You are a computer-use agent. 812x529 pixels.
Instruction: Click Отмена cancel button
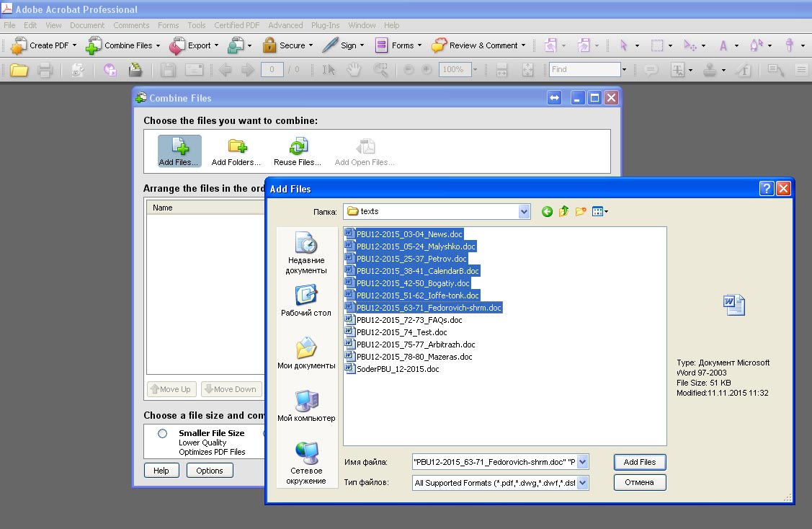[x=640, y=482]
